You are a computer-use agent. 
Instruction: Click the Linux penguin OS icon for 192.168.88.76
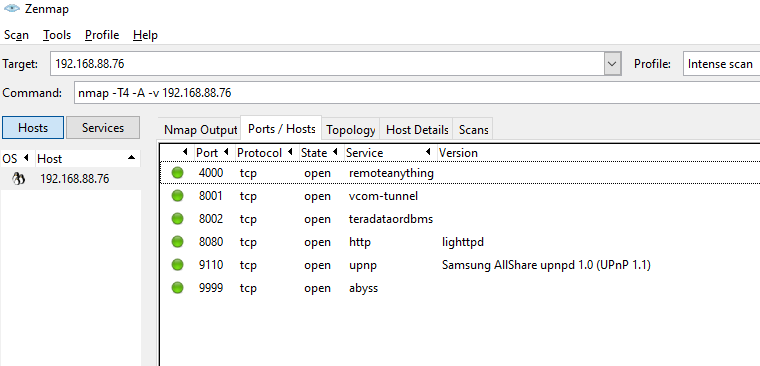tap(18, 179)
